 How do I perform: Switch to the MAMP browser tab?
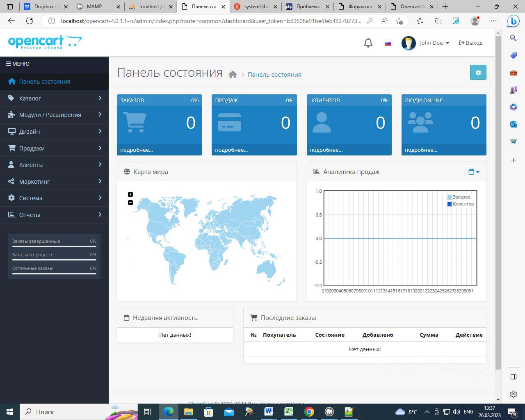point(94,7)
